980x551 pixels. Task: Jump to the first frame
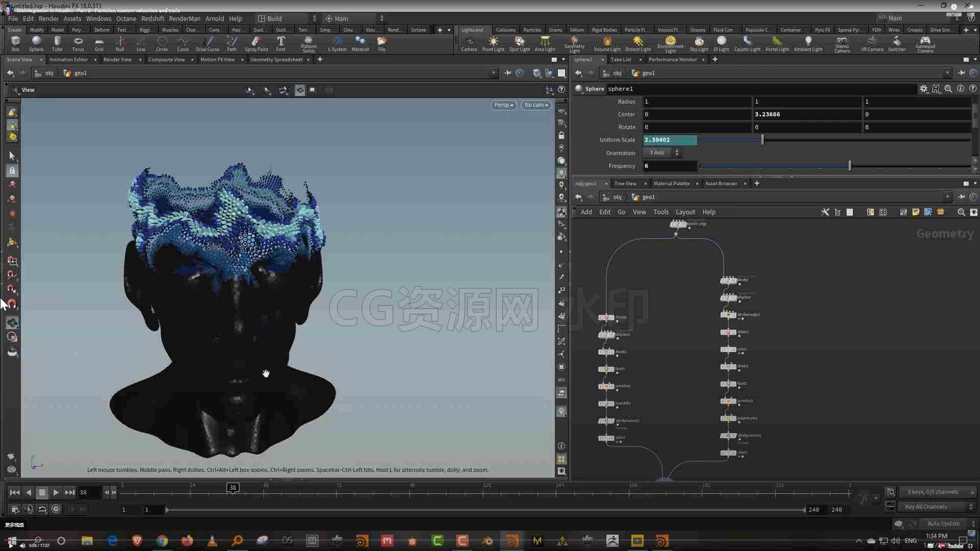[15, 492]
